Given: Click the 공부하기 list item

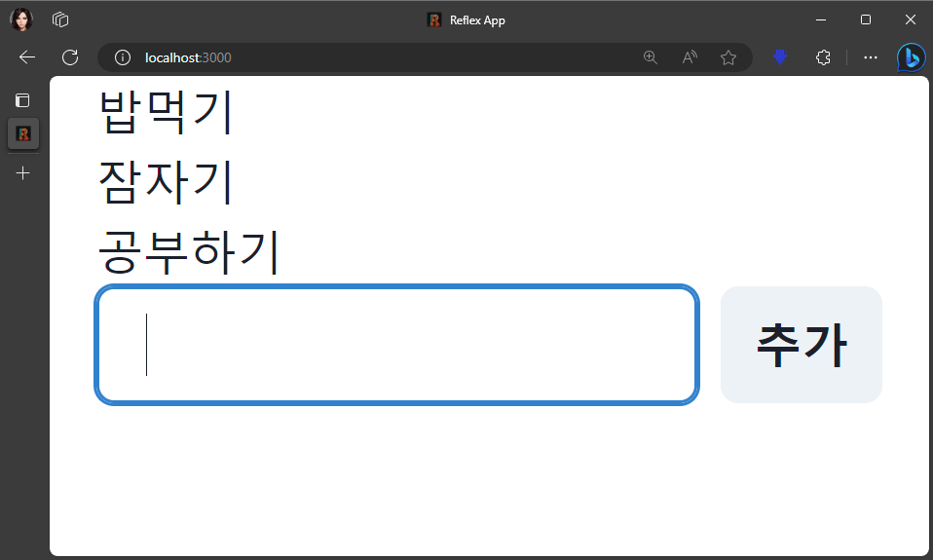Looking at the screenshot, I should [x=189, y=252].
